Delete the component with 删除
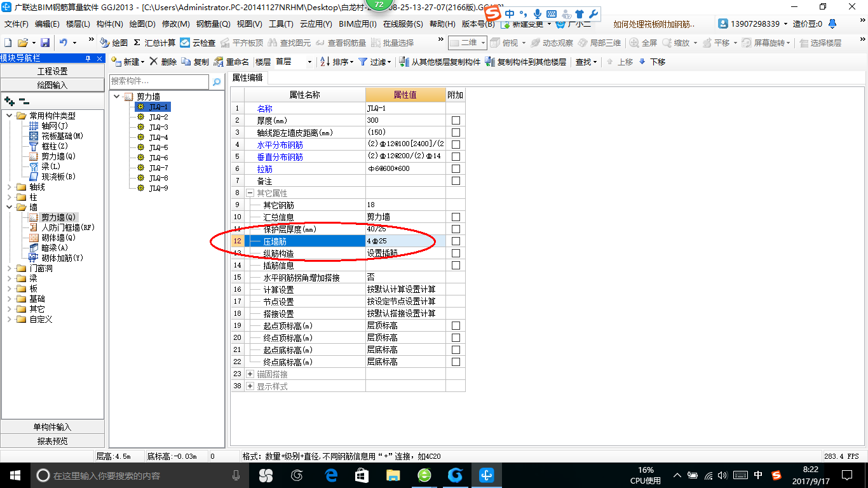The height and width of the screenshot is (488, 868). click(163, 62)
